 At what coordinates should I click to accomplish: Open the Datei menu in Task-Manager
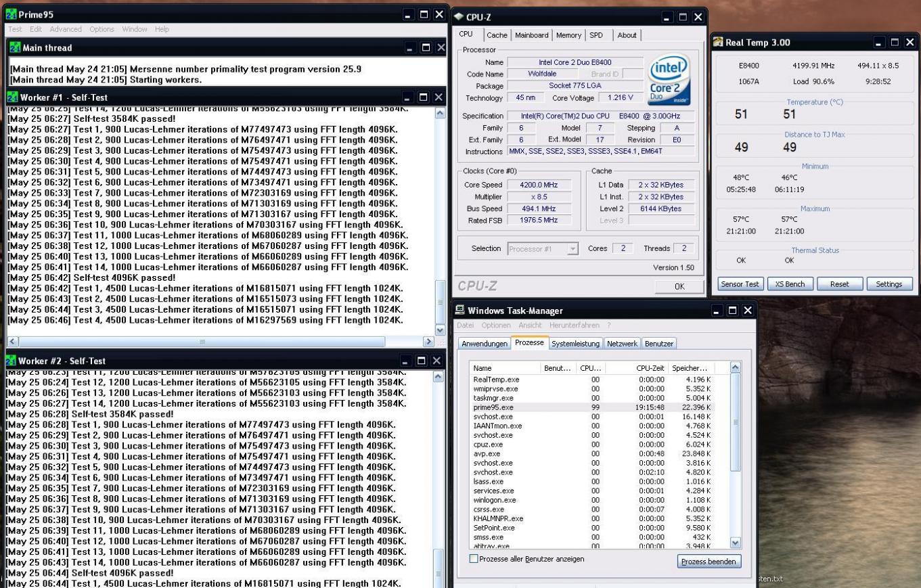pos(465,325)
